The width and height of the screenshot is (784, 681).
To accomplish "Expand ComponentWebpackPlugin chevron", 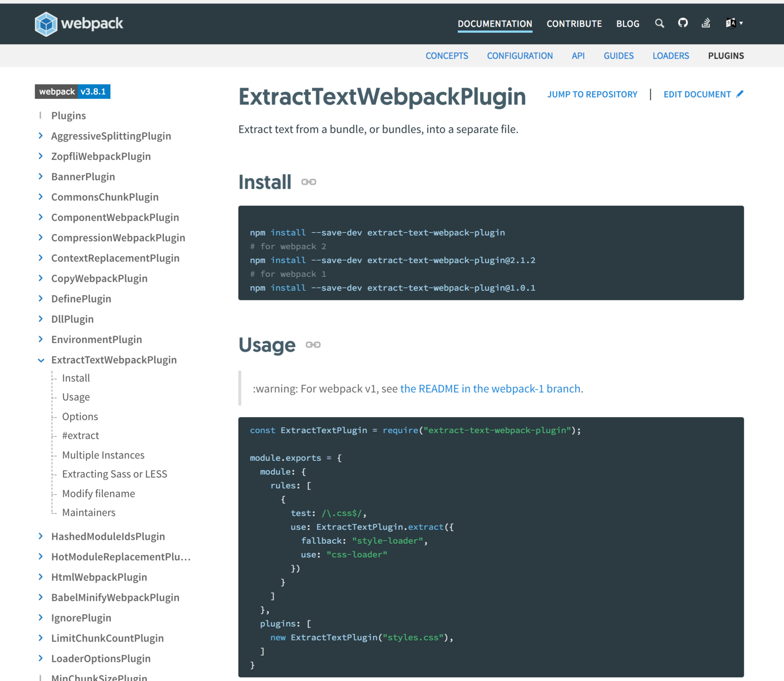I will (41, 217).
